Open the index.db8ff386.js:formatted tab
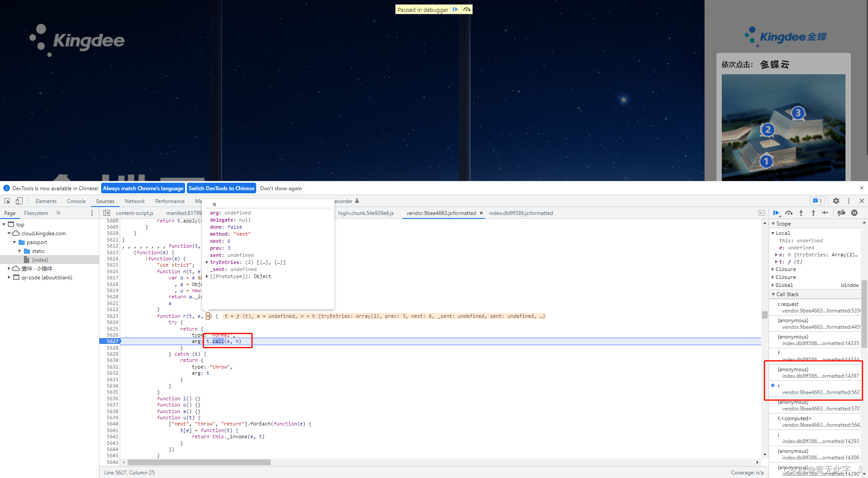This screenshot has height=478, width=868. (x=521, y=213)
